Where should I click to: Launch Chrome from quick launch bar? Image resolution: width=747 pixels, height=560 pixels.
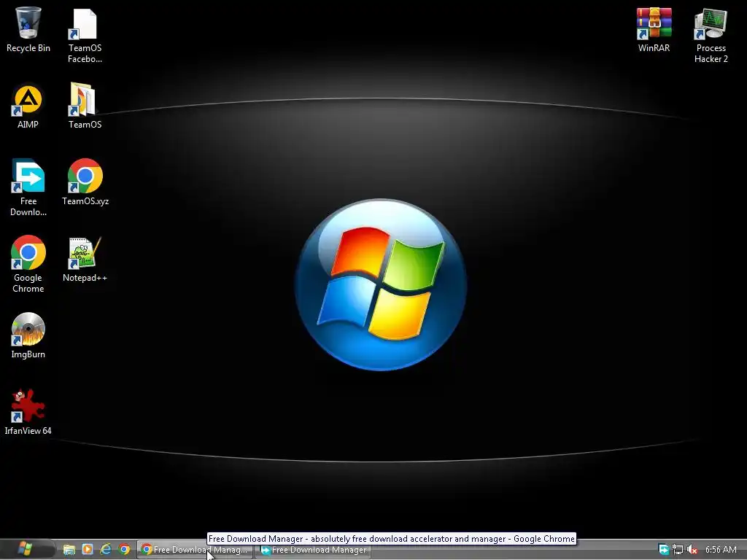coord(124,550)
